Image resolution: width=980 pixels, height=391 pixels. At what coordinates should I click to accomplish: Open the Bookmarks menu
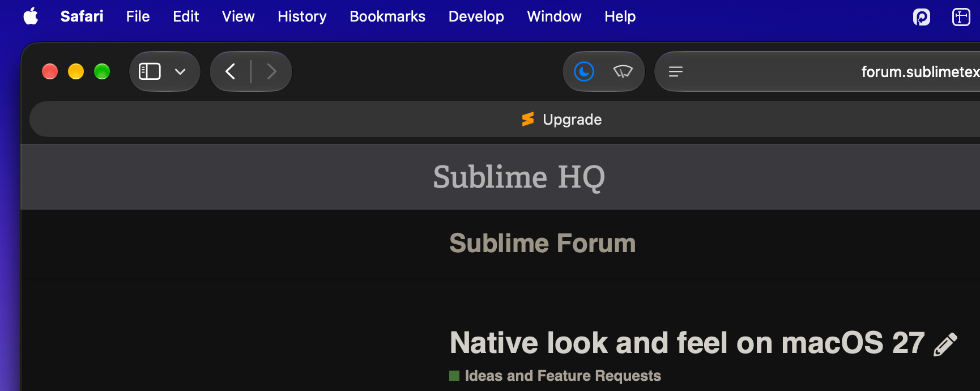coord(387,16)
